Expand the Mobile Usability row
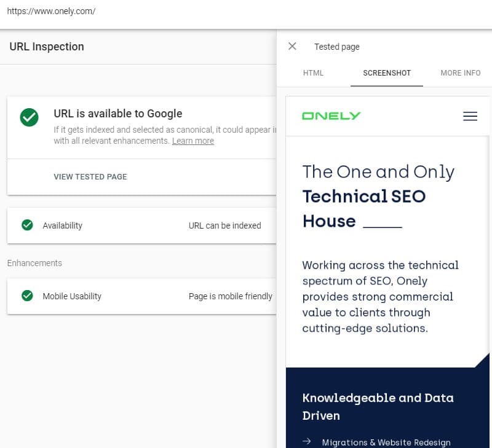This screenshot has height=448, width=492. coord(141,296)
